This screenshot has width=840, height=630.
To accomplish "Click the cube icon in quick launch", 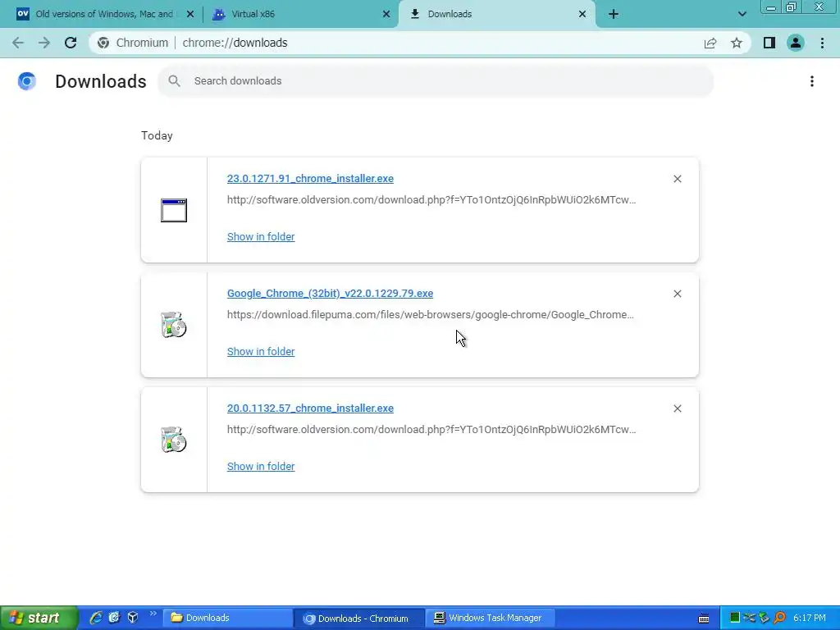I will click(x=133, y=618).
